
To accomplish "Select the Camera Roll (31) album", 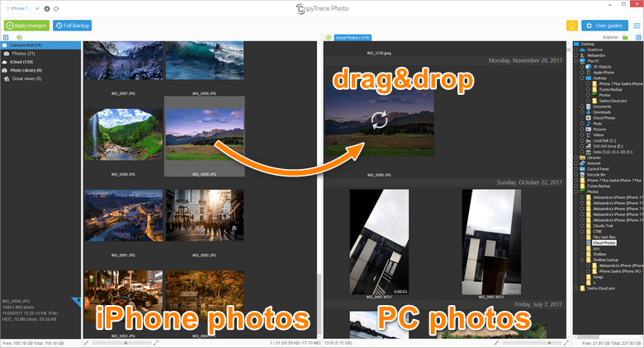I will pos(40,45).
